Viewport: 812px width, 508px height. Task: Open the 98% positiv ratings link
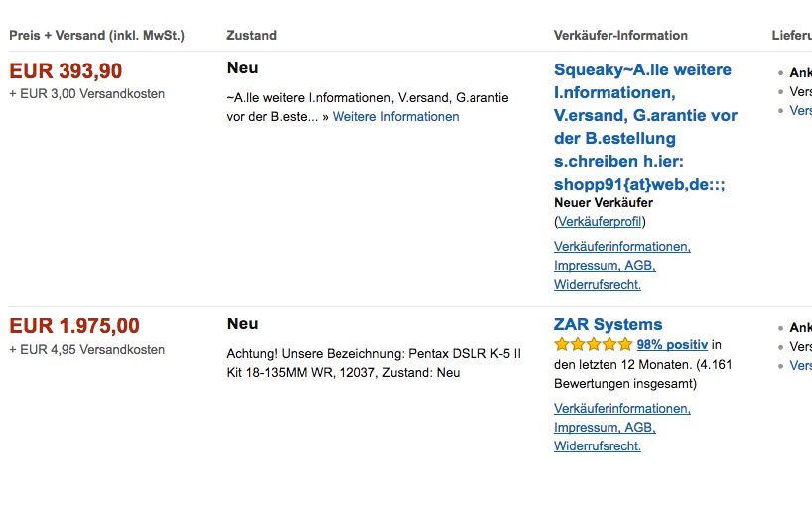pyautogui.click(x=672, y=345)
